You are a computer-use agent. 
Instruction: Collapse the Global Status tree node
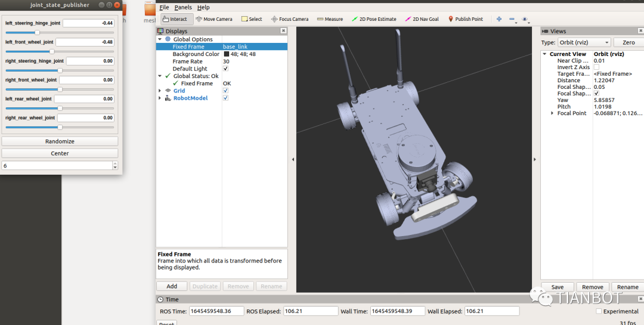tap(160, 76)
